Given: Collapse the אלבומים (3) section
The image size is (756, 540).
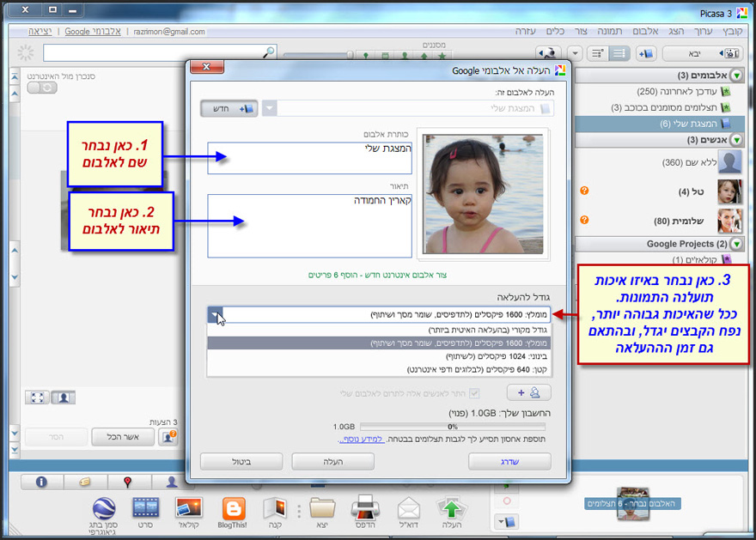Looking at the screenshot, I should (x=736, y=76).
